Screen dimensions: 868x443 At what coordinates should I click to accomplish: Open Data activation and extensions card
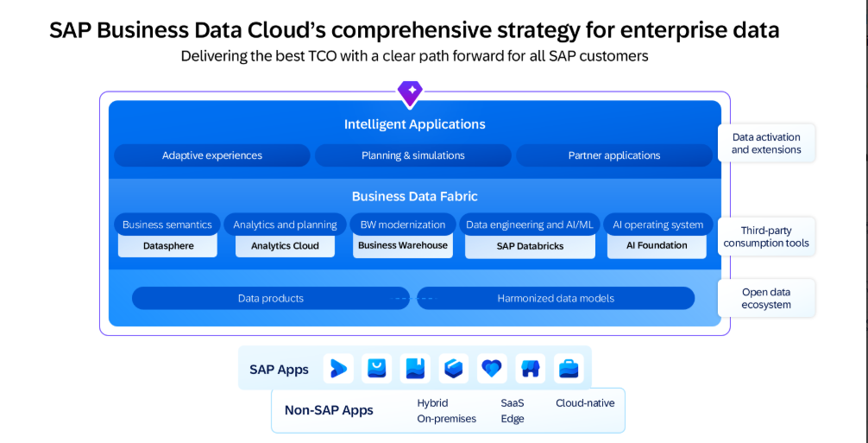pos(767,142)
